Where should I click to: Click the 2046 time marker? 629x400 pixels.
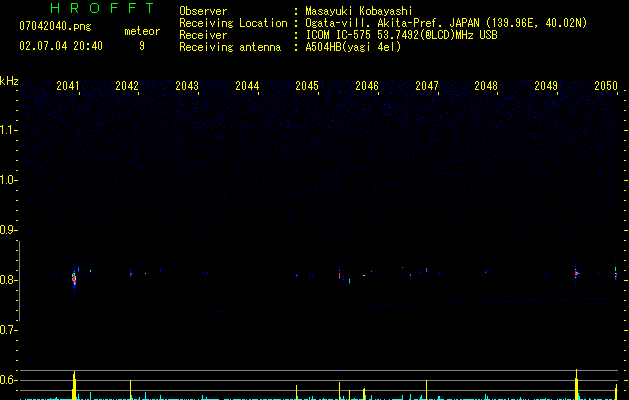[367, 86]
